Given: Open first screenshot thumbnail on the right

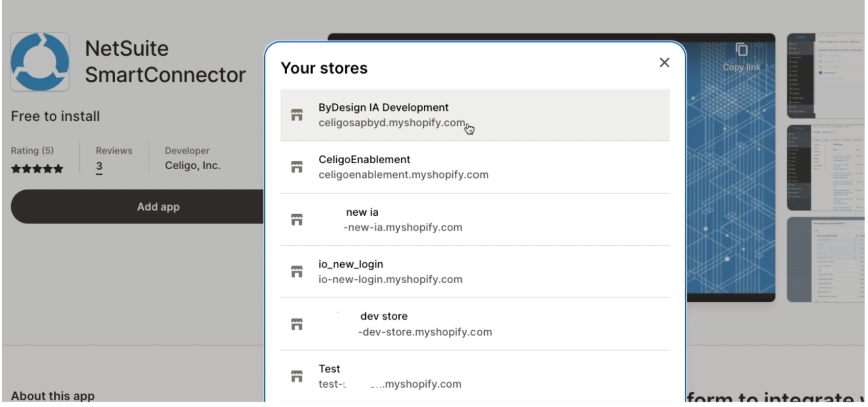Looking at the screenshot, I should [826, 76].
